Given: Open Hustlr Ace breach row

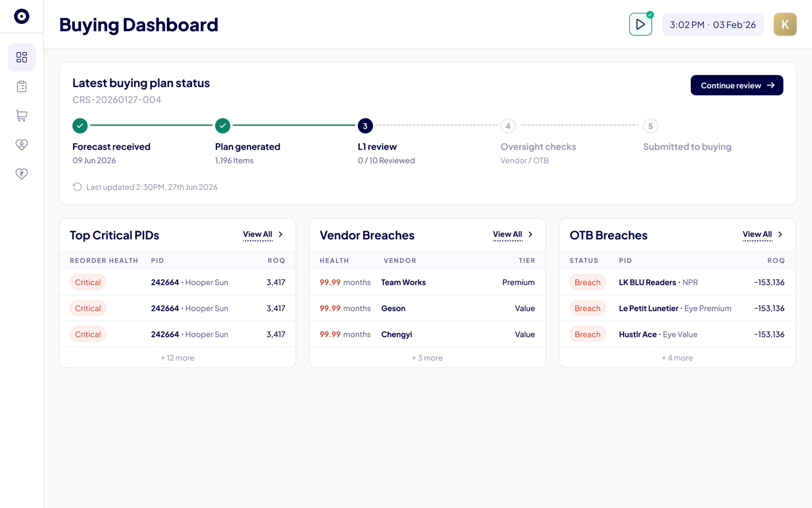Looking at the screenshot, I should (677, 334).
